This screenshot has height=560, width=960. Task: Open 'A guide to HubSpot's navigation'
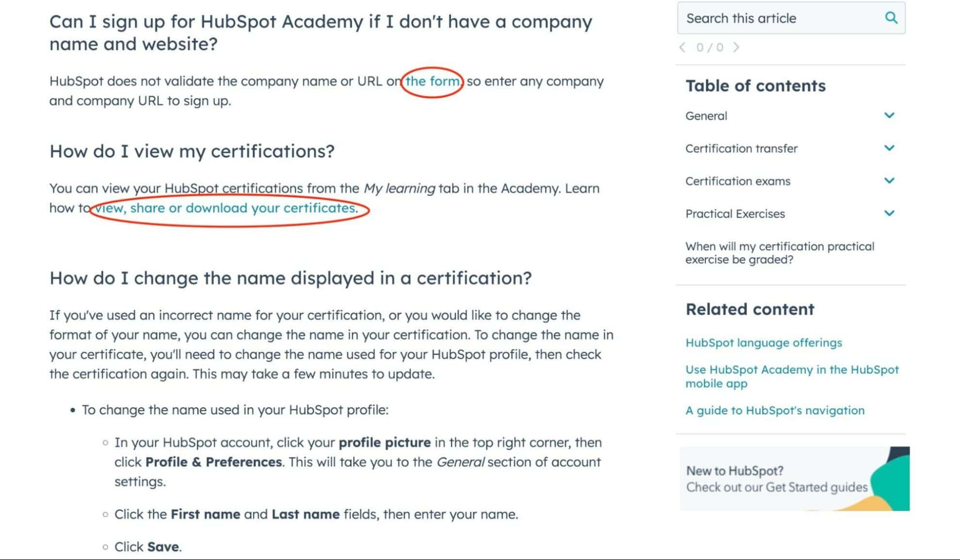coord(774,410)
